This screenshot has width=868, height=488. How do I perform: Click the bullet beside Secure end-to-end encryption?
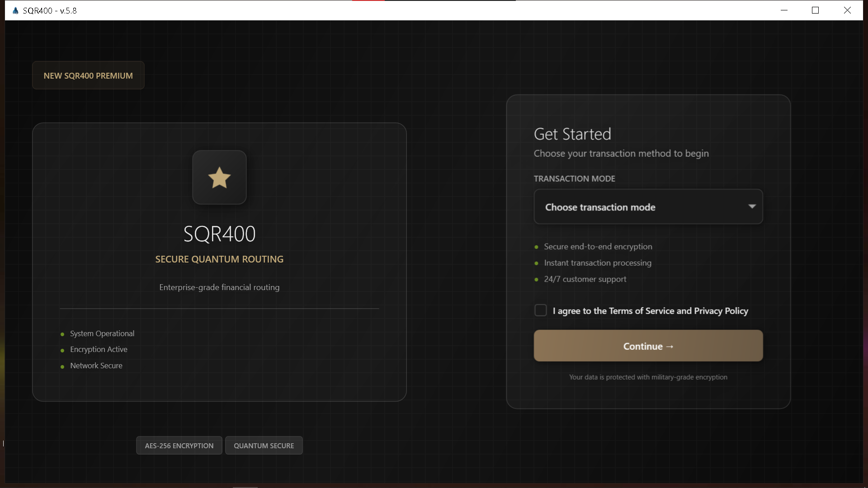tap(537, 247)
